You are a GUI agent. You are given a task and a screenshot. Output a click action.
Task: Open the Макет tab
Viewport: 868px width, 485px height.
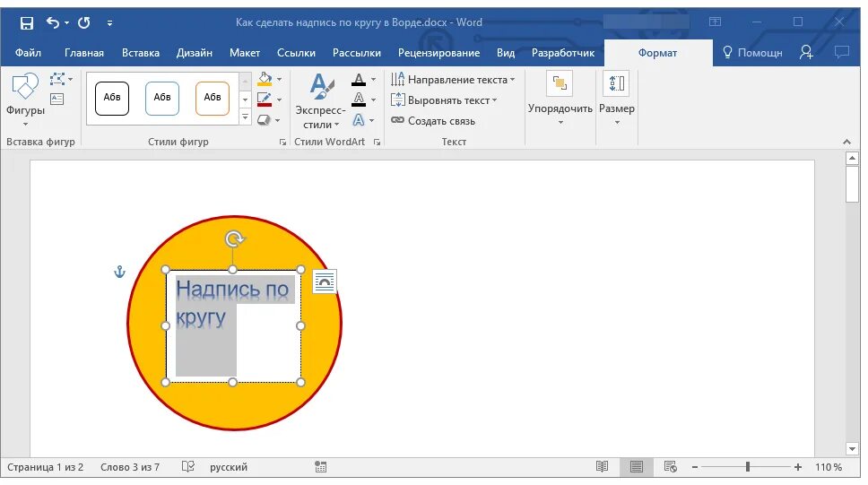pos(245,53)
